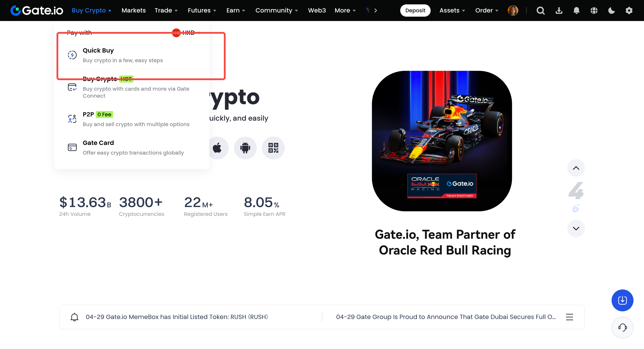The width and height of the screenshot is (644, 349).
Task: Open the Markets page
Action: click(x=133, y=11)
